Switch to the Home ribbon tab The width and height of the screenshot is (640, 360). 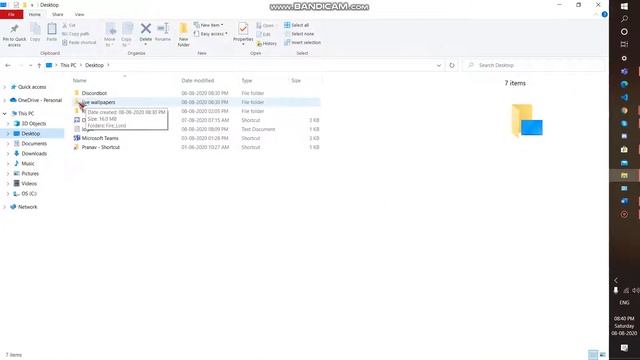click(x=35, y=15)
